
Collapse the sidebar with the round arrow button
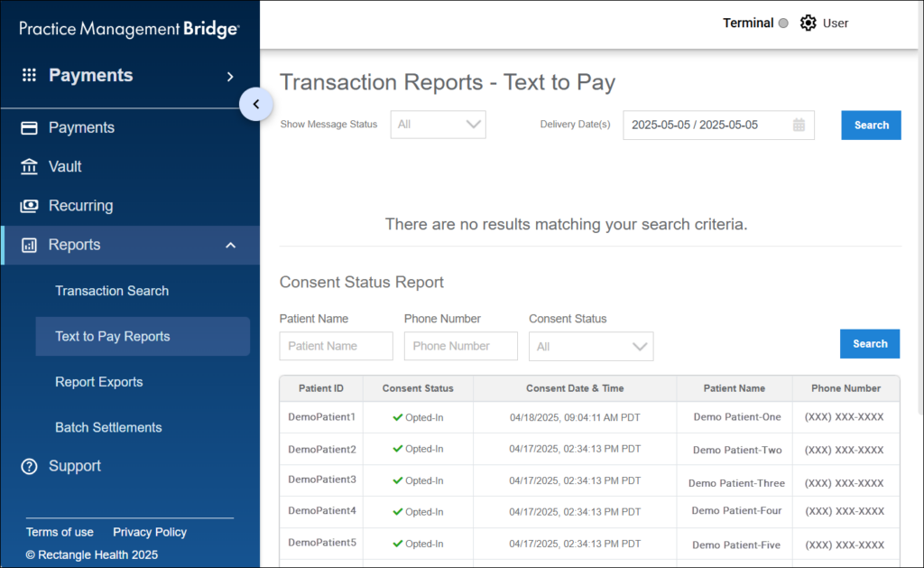pos(255,105)
